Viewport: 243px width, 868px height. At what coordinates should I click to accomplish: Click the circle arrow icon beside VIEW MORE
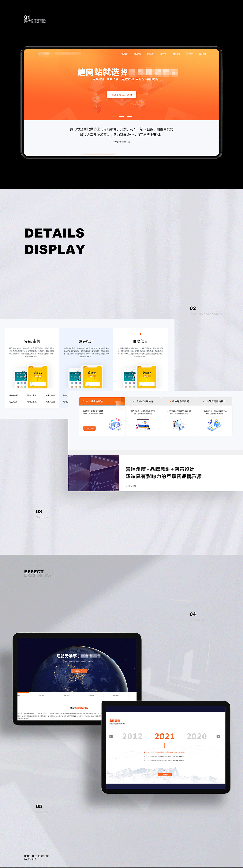tap(145, 486)
